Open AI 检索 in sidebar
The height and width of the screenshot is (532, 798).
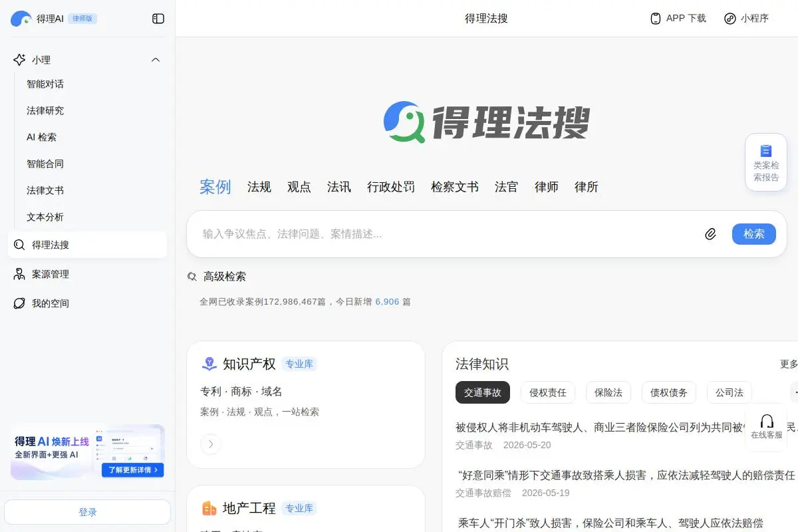(41, 137)
